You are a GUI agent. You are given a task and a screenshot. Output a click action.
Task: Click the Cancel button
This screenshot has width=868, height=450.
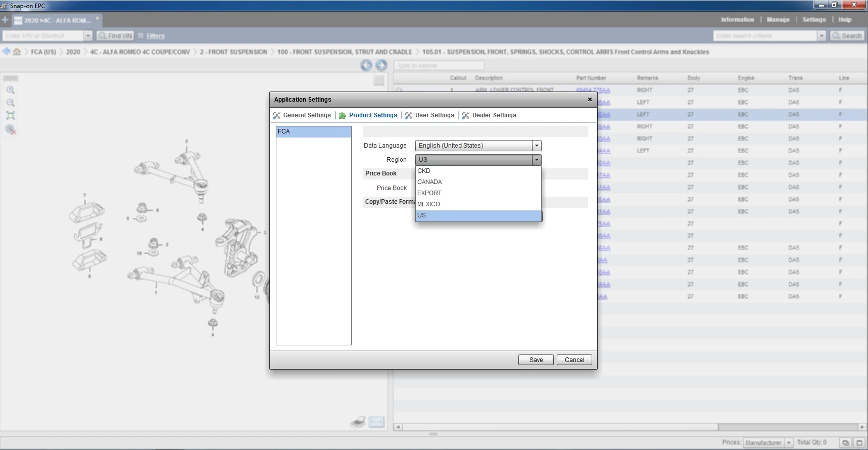[574, 360]
